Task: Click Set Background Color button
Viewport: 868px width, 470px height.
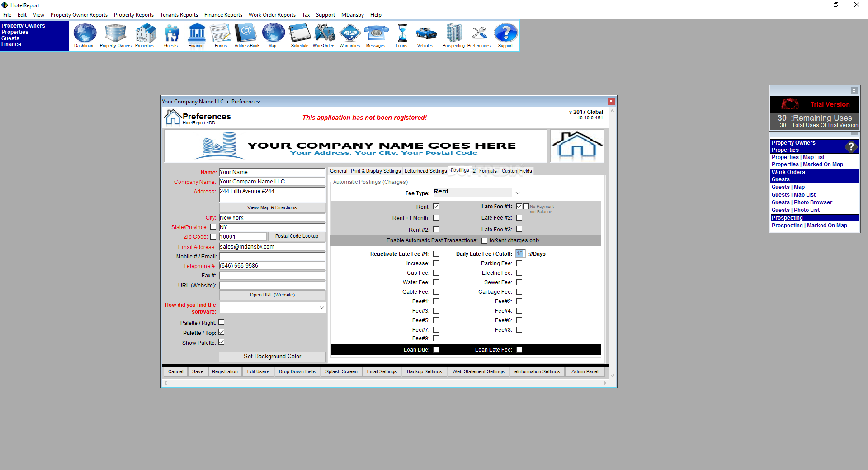Action: click(272, 357)
